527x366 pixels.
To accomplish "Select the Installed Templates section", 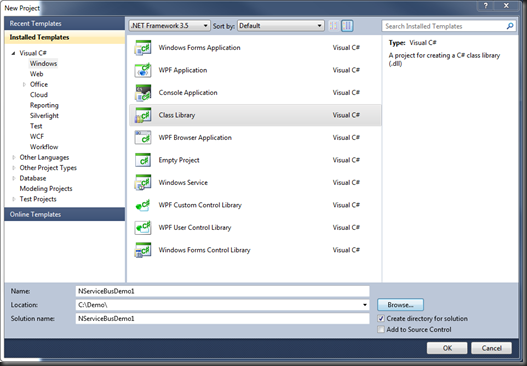I will click(x=65, y=37).
